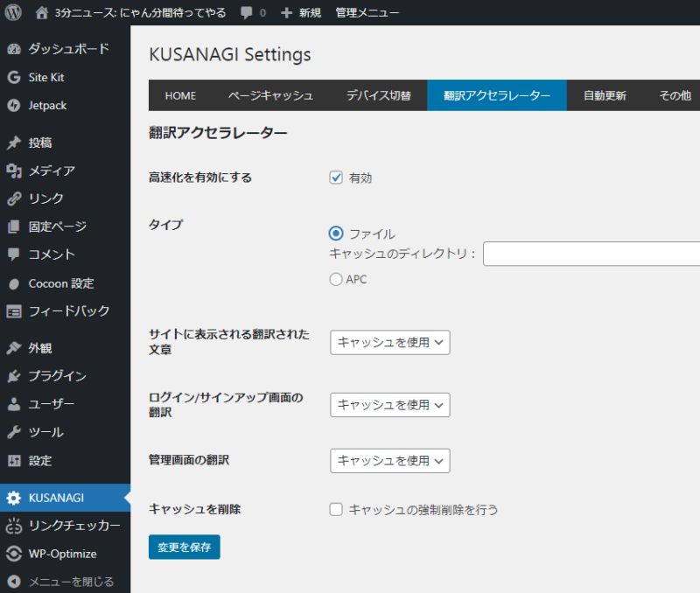Select the 翻訳アクセラレーター tab

497,95
